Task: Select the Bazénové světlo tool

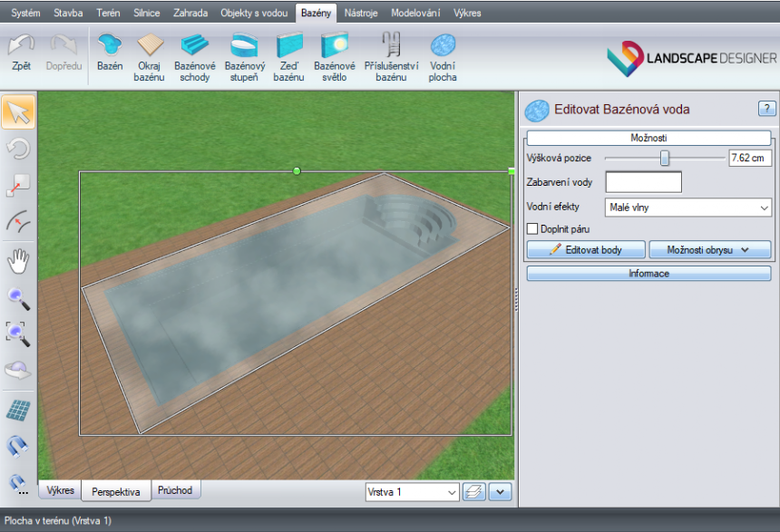Action: click(335, 57)
